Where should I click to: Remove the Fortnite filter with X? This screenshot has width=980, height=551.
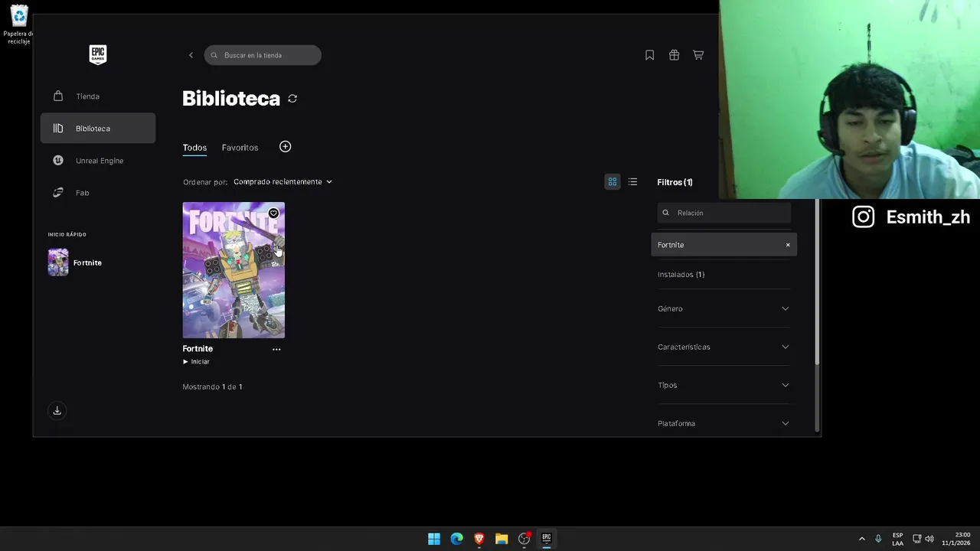pyautogui.click(x=788, y=245)
